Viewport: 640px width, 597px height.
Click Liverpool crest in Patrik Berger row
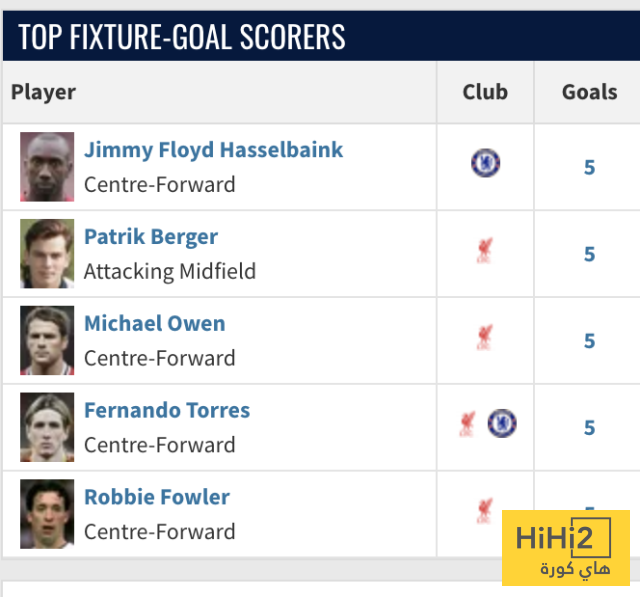pyautogui.click(x=485, y=250)
